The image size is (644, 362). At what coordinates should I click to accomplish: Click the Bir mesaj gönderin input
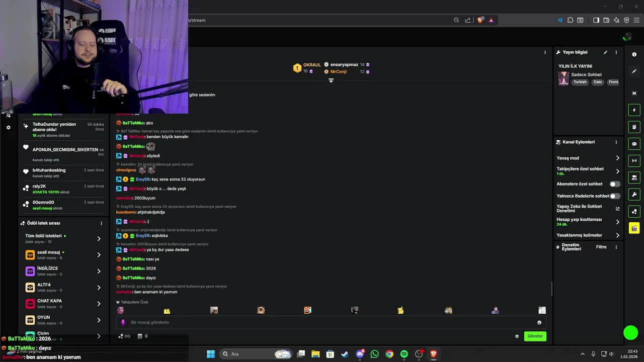pos(331,322)
